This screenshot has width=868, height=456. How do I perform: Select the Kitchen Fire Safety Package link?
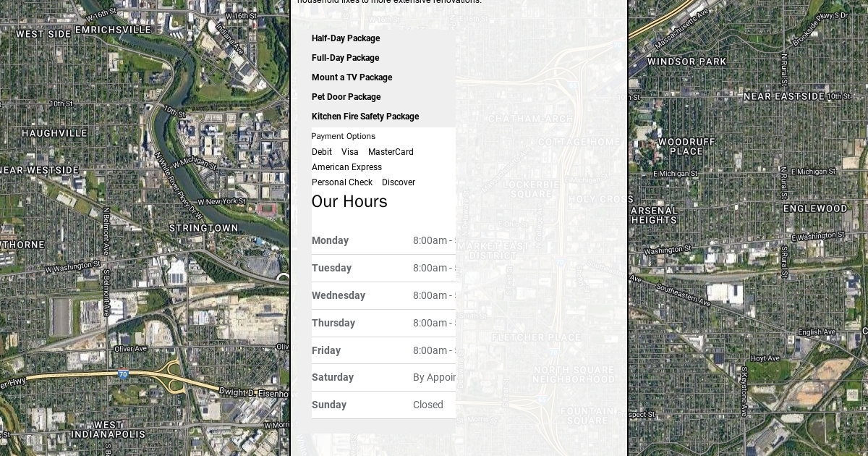click(x=365, y=117)
